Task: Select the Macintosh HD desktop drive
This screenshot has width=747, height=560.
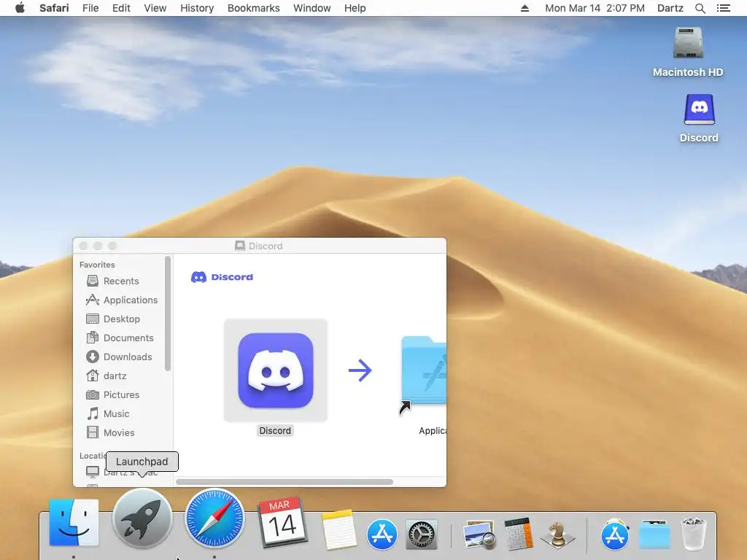Action: (688, 52)
